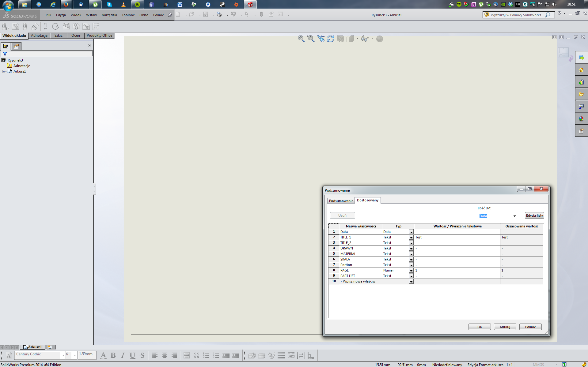Screen dimensions: 588x367
Task: Click the new property name cell in row 10
Action: point(360,281)
